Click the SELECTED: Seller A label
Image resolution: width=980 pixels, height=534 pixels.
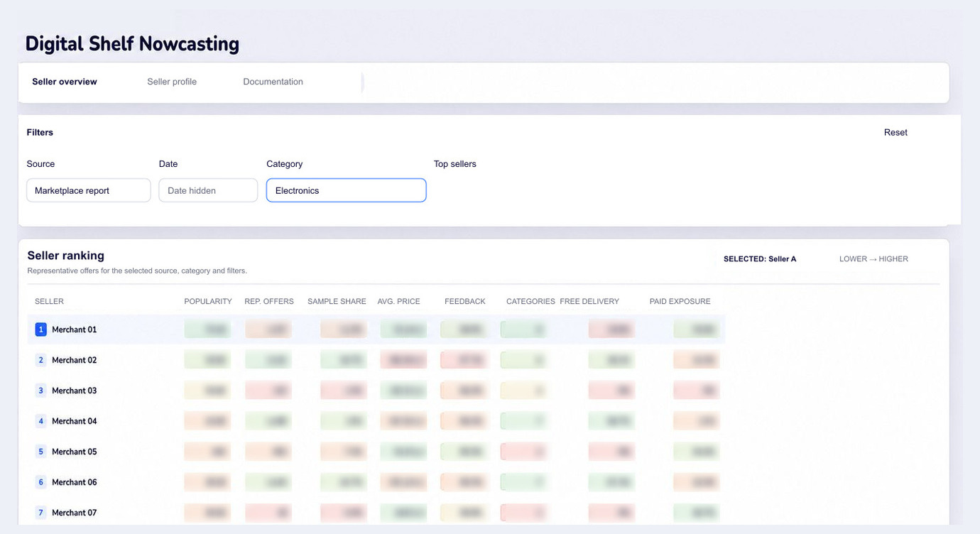tap(760, 259)
